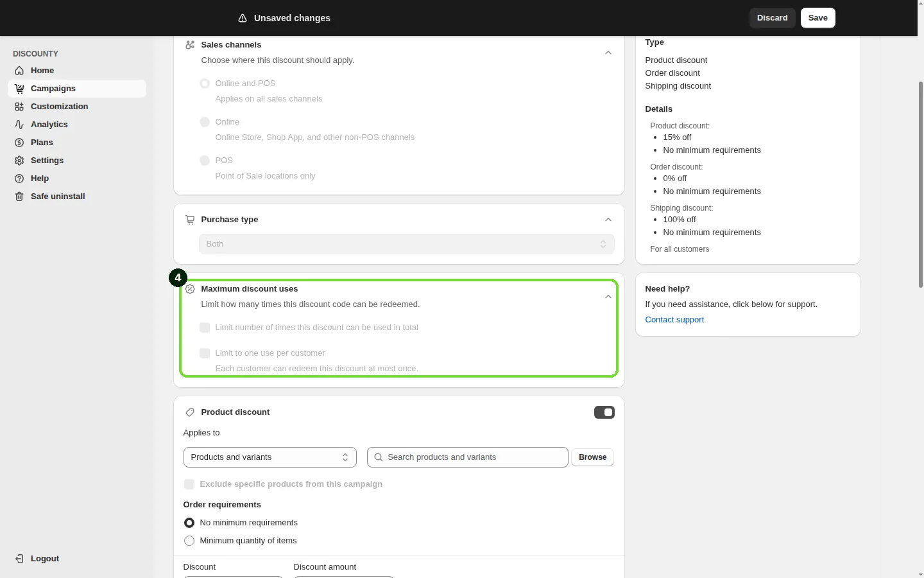Click the Sales channels section icon
The image size is (924, 578).
click(x=190, y=45)
